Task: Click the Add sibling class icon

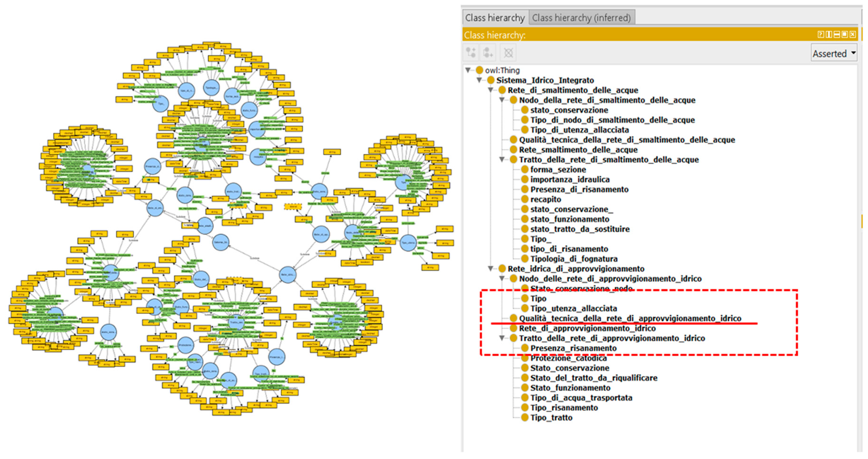Action: [x=488, y=53]
